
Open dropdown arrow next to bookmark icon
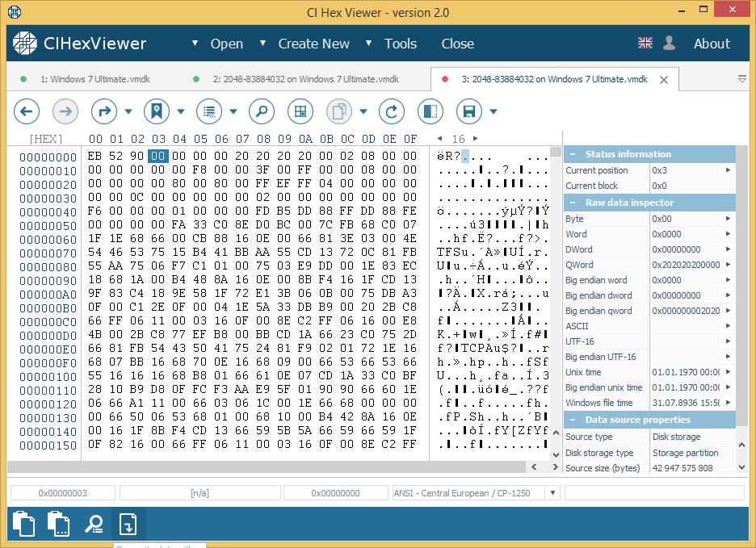pyautogui.click(x=181, y=112)
